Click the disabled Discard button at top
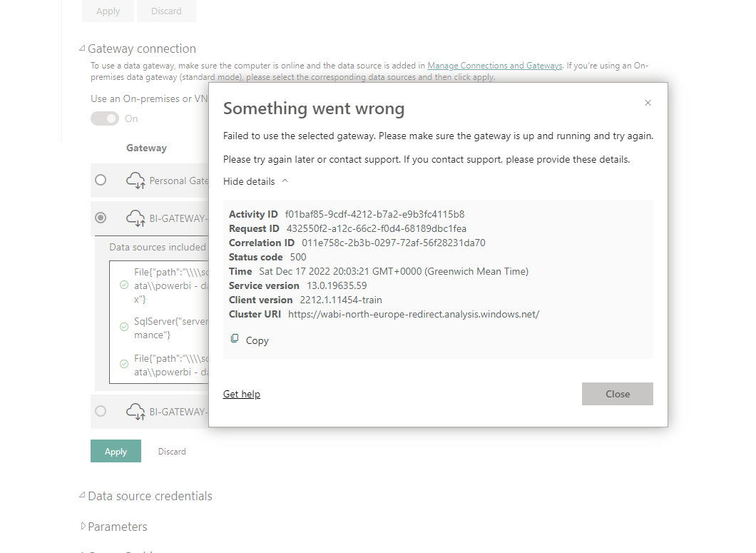The height and width of the screenshot is (553, 756). pyautogui.click(x=166, y=11)
